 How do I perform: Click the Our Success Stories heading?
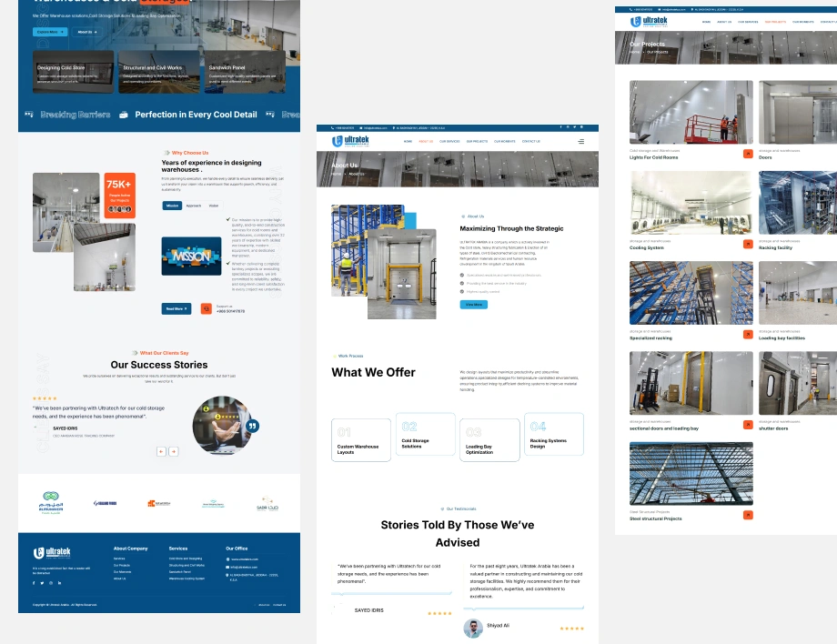(159, 365)
